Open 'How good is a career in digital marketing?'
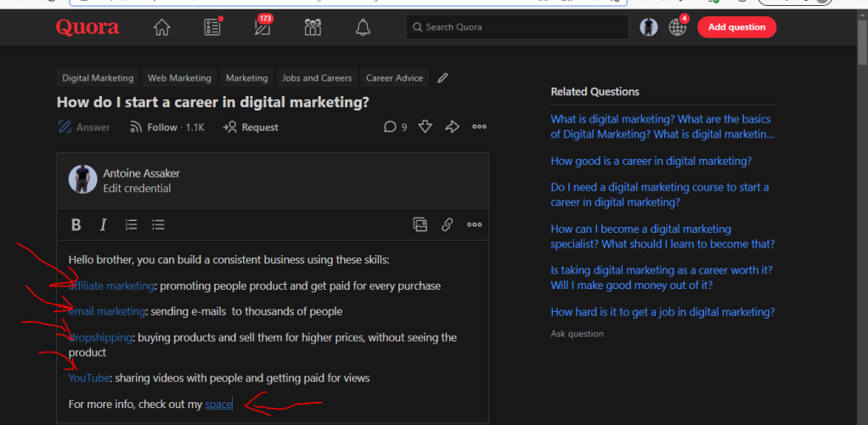 [x=651, y=161]
